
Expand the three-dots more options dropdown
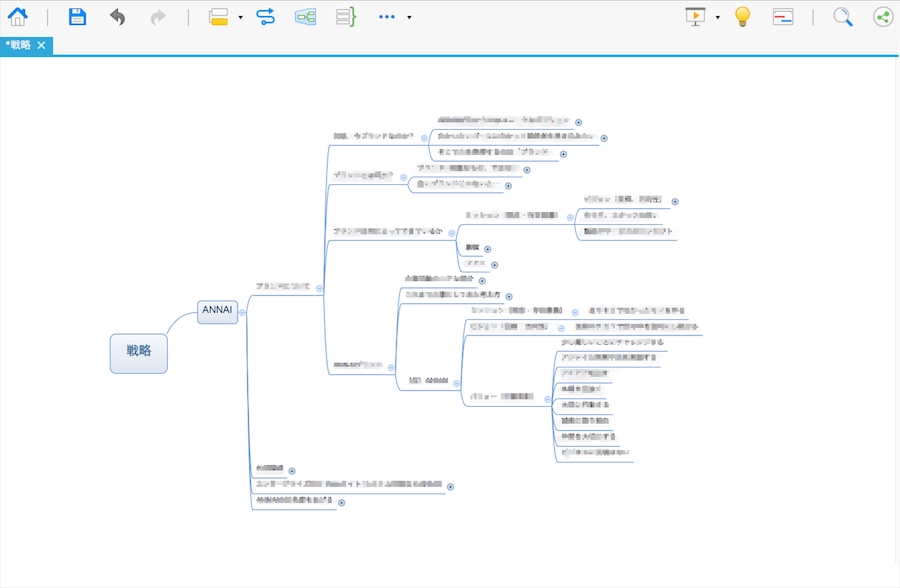pos(409,18)
